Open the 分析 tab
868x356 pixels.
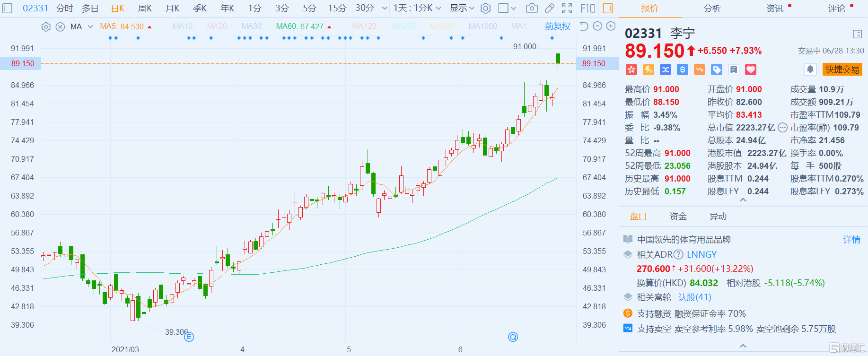click(712, 8)
